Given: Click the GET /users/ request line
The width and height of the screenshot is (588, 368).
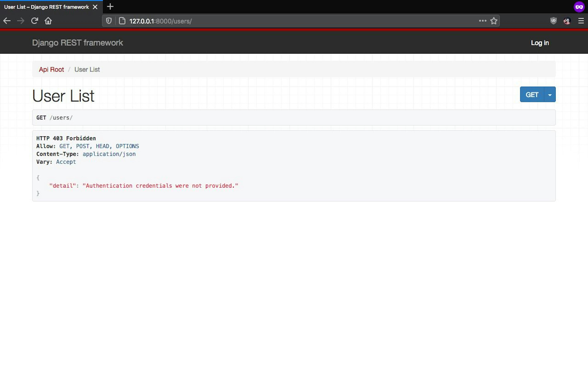Looking at the screenshot, I should tap(54, 118).
